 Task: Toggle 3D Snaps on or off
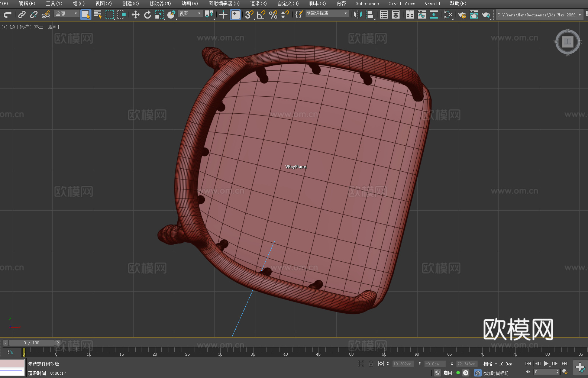tap(249, 14)
